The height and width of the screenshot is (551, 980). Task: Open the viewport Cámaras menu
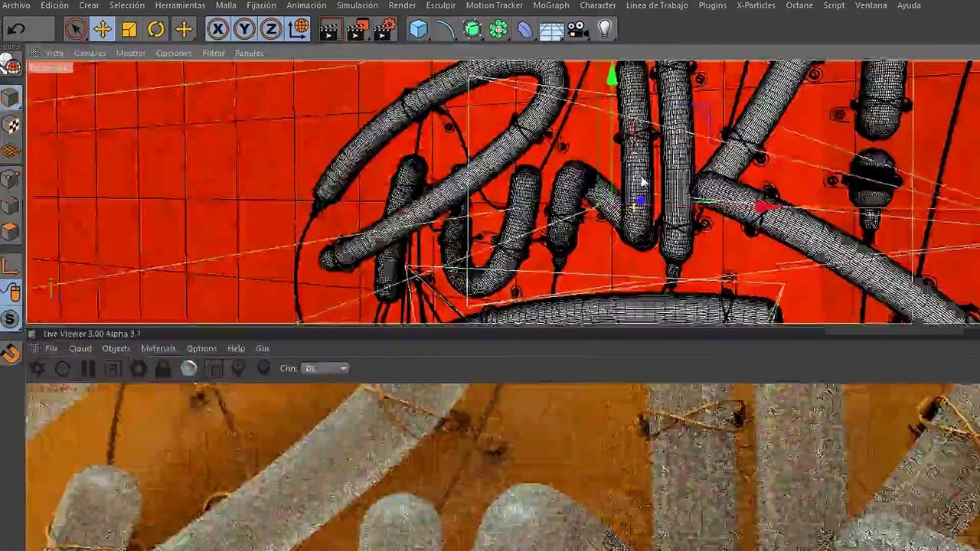coord(90,54)
